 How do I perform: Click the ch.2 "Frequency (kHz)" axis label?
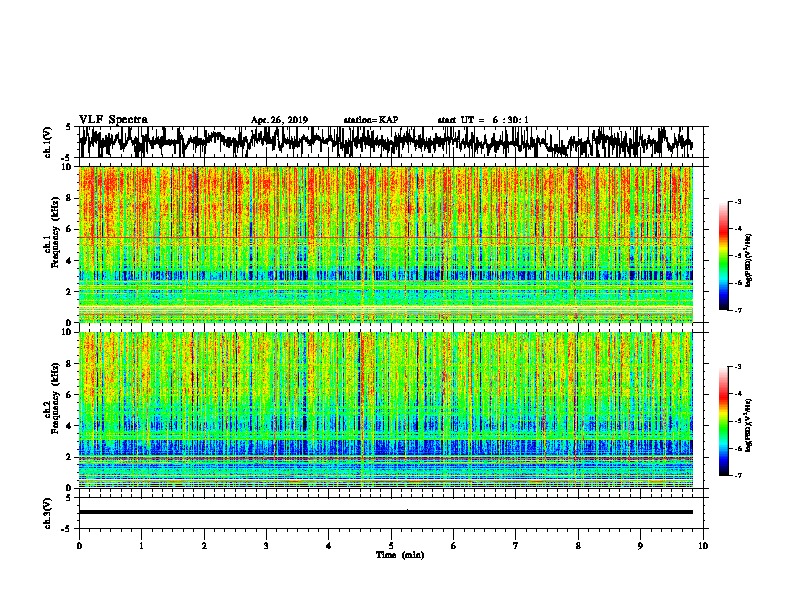click(x=55, y=398)
